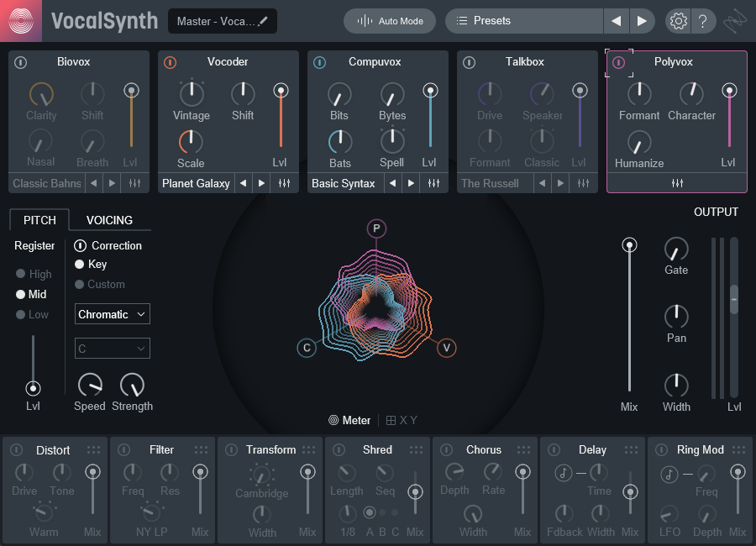Open Vocoder advanced settings sliders icon
The image size is (756, 546).
[x=284, y=183]
